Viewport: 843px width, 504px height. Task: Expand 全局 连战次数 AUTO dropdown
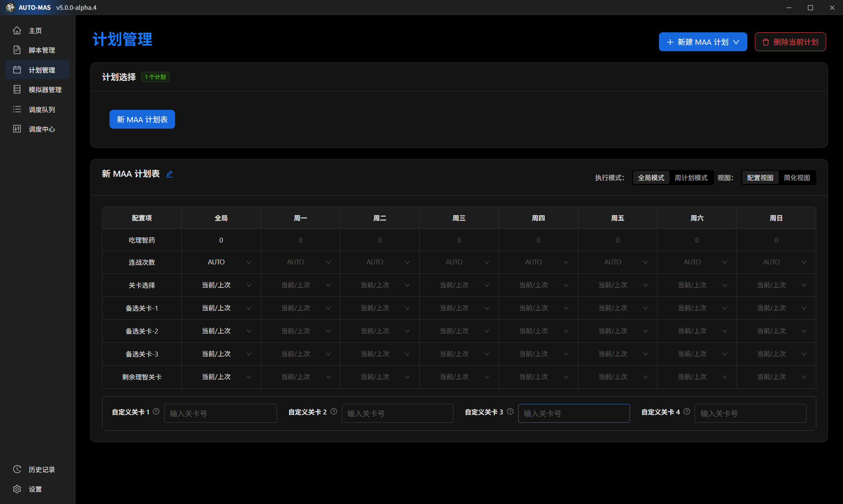[221, 262]
